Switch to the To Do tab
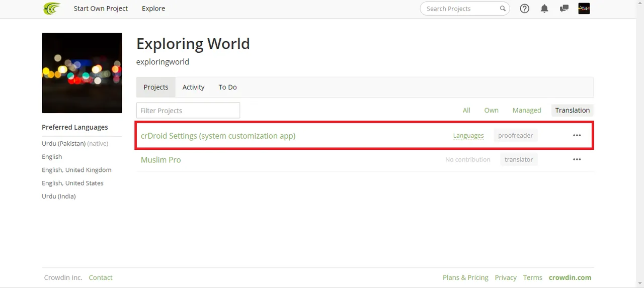This screenshot has height=288, width=644. tap(227, 87)
